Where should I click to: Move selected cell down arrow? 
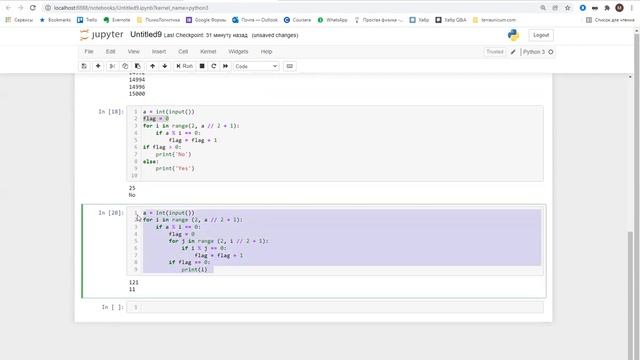click(164, 66)
